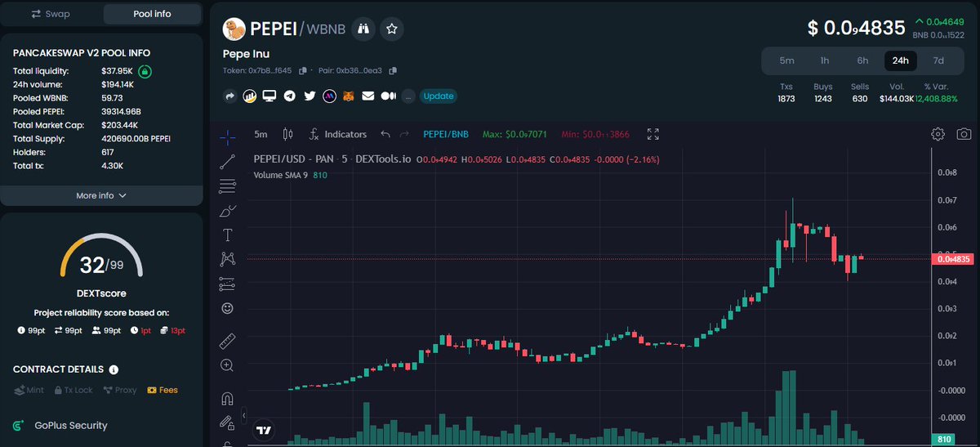Expand the More info section
The width and height of the screenshot is (980, 447).
101,195
